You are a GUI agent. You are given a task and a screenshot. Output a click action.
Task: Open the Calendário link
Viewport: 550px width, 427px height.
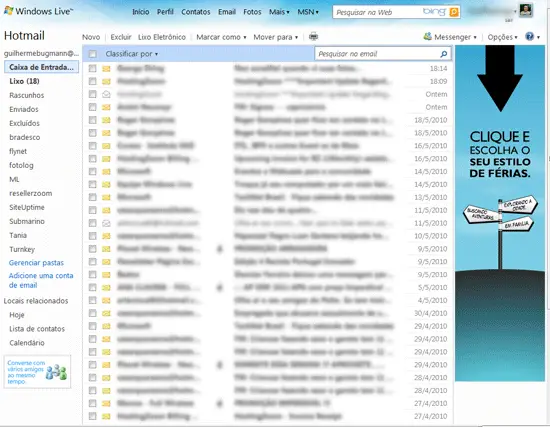point(27,343)
